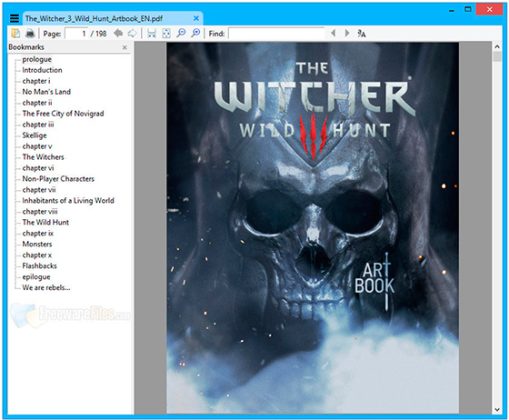
Task: Close the Bookmarks sidebar panel
Action: pos(125,47)
